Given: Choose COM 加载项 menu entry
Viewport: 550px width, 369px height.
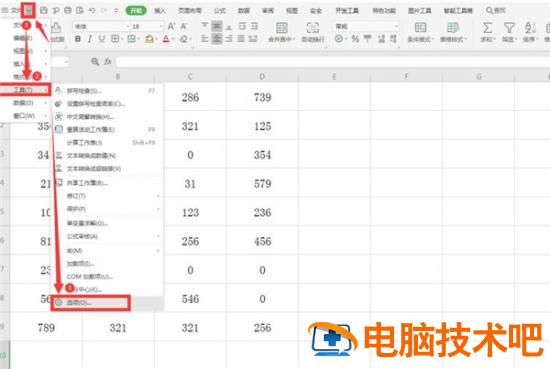Looking at the screenshot, I should [108, 276].
